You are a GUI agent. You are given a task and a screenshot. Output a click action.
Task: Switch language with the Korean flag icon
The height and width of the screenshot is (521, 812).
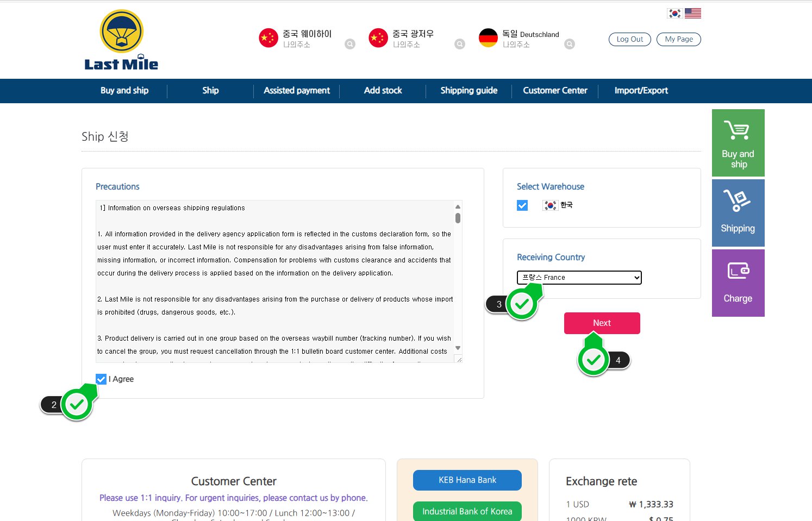[x=674, y=14]
